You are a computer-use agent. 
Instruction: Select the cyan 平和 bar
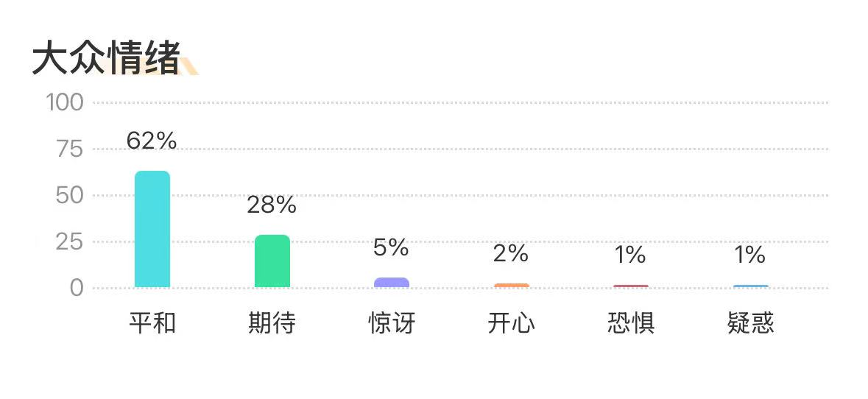tap(152, 229)
